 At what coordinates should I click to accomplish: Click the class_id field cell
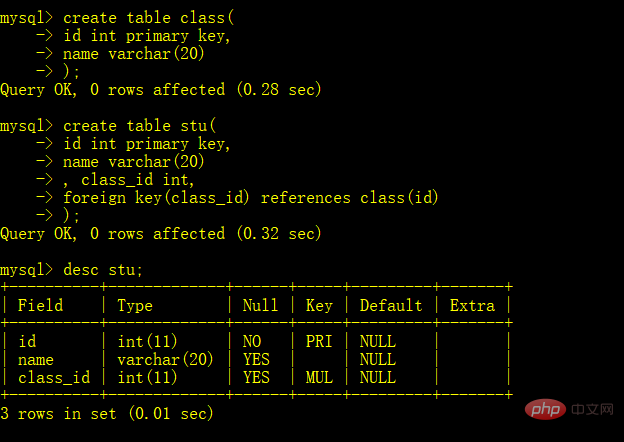[54, 378]
